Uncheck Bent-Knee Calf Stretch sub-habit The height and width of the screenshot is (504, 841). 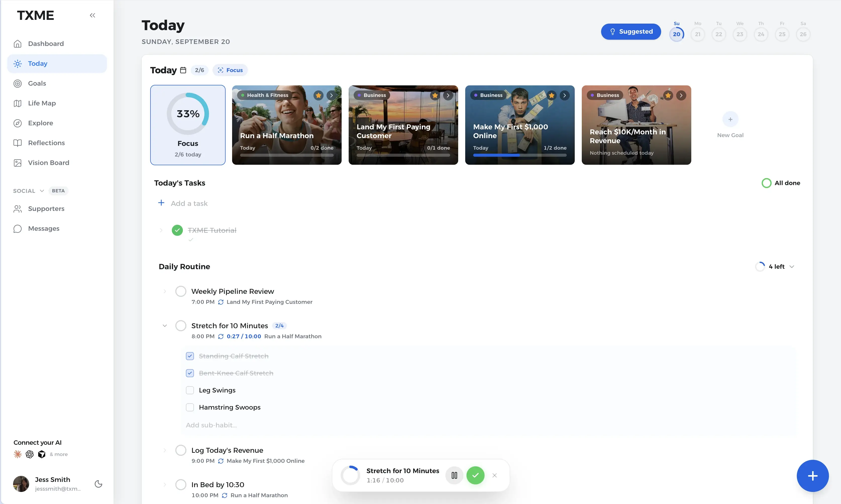pos(190,373)
